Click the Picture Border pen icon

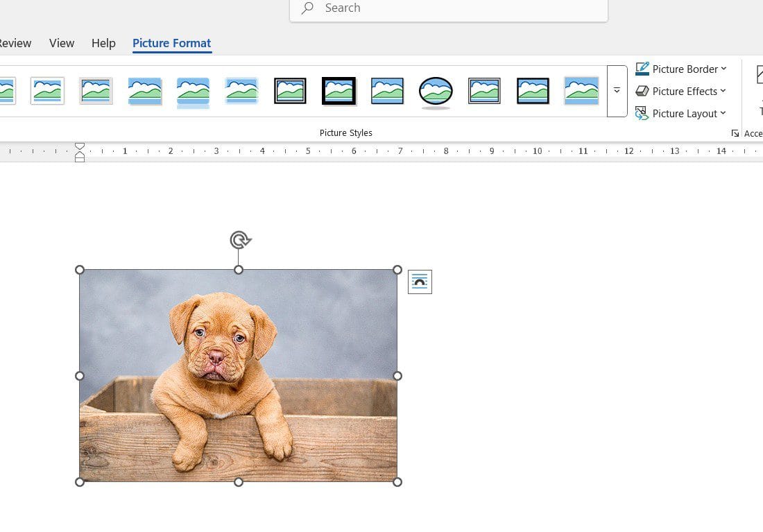pos(642,69)
